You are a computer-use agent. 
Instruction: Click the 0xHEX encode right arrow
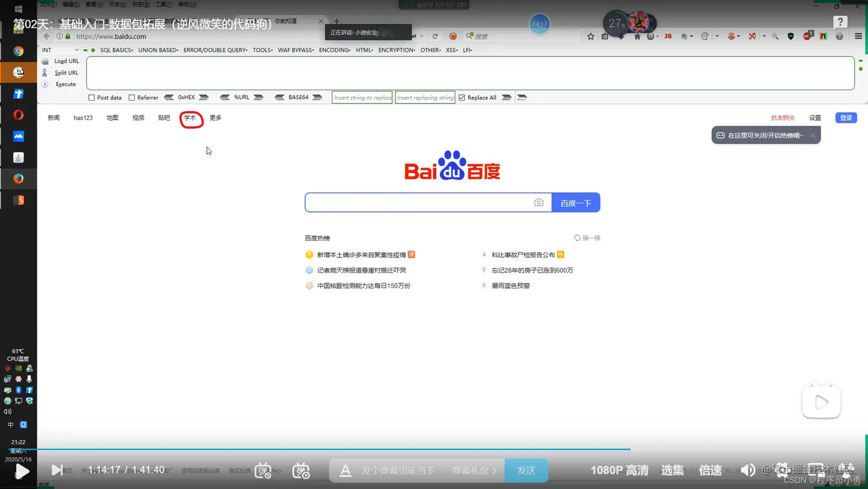[x=204, y=98]
